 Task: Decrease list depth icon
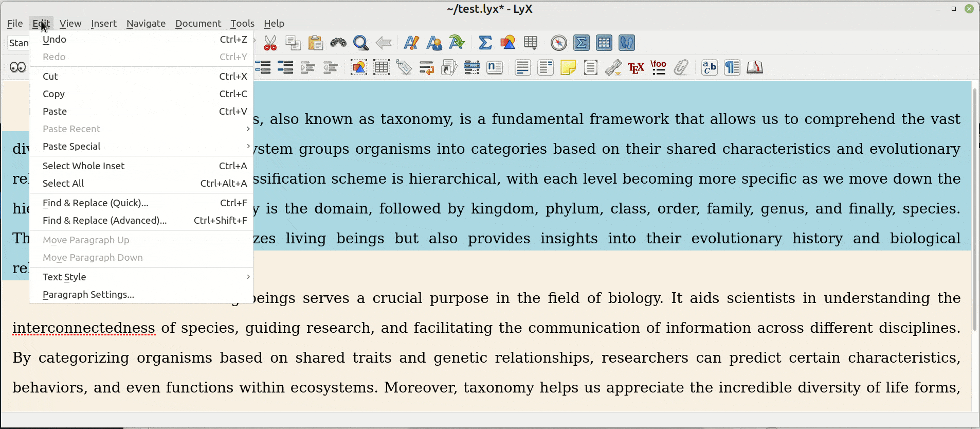(x=331, y=67)
